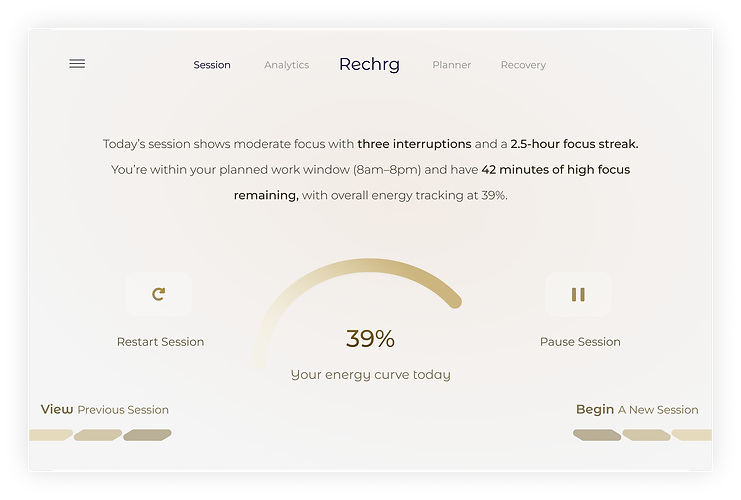Click the Pause Session icon button
The height and width of the screenshot is (500, 741).
578,294
